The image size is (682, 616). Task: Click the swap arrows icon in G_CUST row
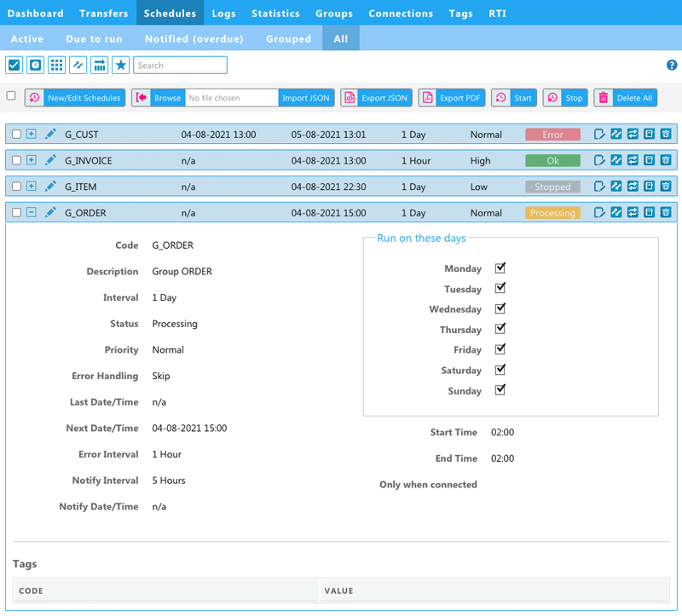tap(633, 134)
